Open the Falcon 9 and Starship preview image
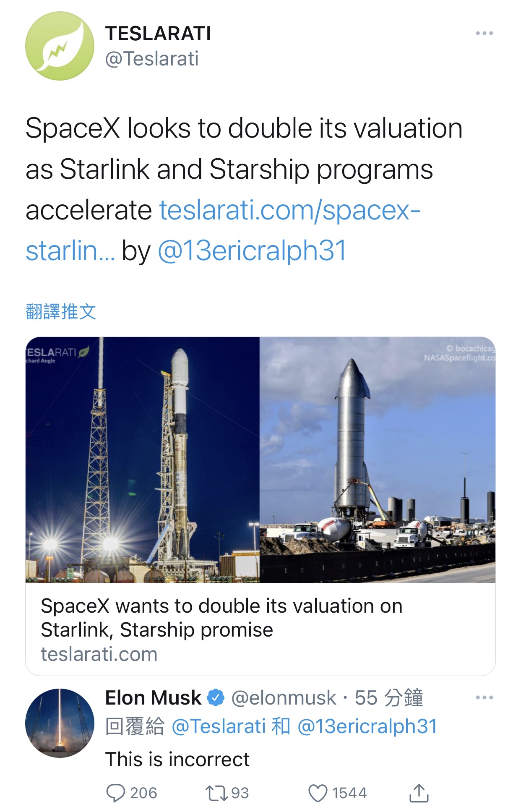521x812 pixels. pos(260,460)
